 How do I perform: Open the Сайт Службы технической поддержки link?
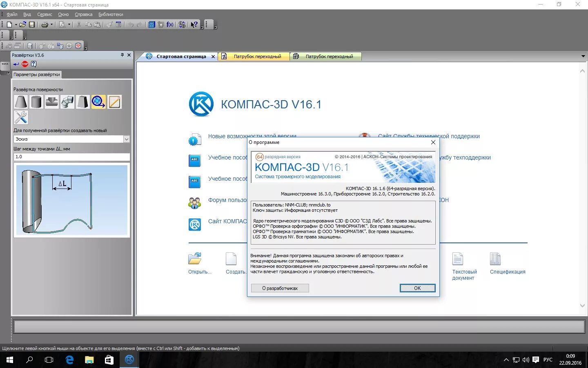(x=429, y=136)
